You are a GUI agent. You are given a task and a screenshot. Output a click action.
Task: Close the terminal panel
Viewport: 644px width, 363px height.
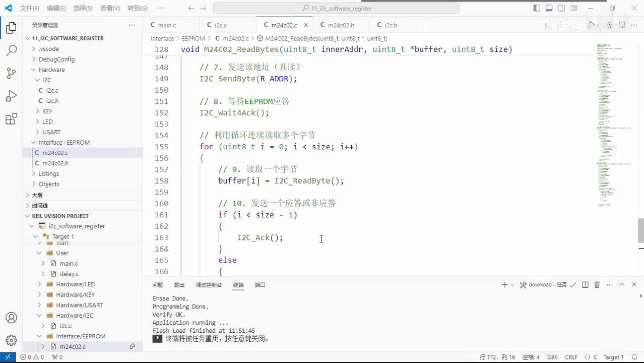point(634,285)
